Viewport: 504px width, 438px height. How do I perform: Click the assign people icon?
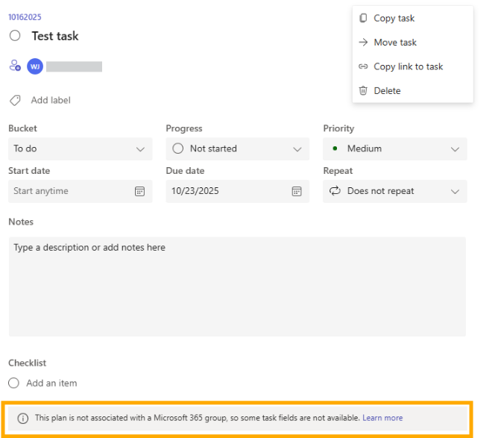(x=15, y=66)
